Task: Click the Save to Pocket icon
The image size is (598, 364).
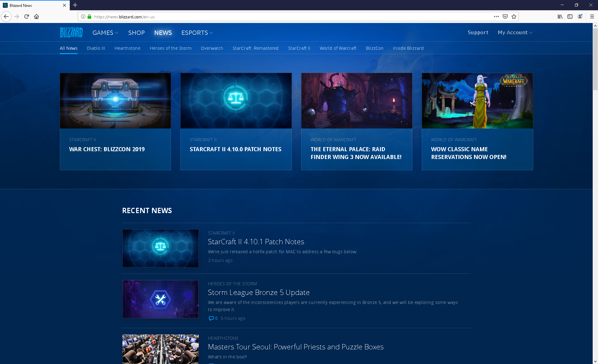Action: click(505, 16)
